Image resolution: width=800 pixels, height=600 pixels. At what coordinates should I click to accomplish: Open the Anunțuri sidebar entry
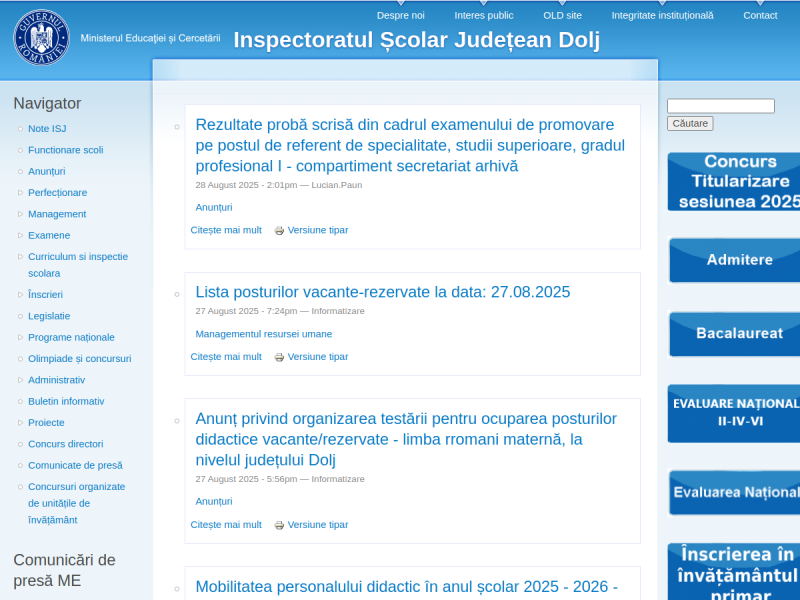click(x=47, y=171)
